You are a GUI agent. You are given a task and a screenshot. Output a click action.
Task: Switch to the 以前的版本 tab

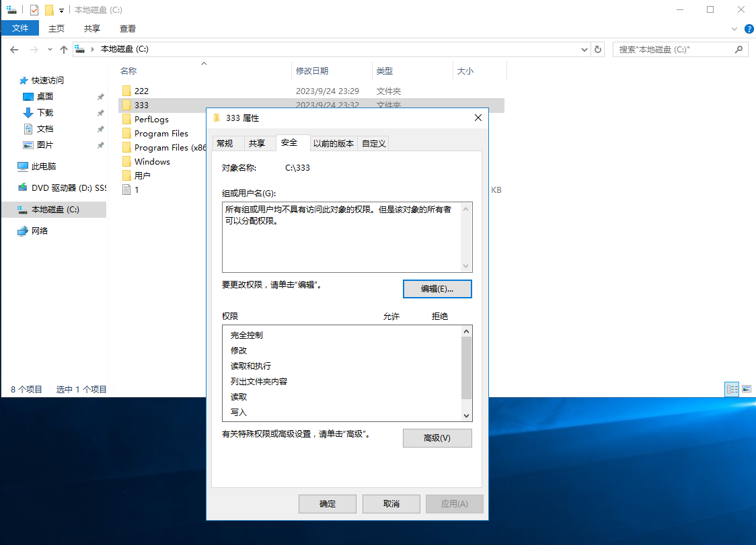pos(334,144)
